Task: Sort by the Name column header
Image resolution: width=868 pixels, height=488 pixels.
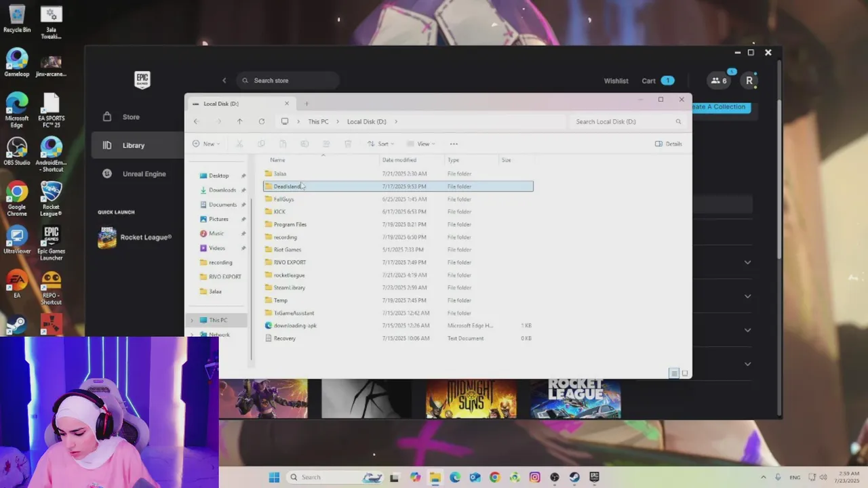Action: (278, 160)
